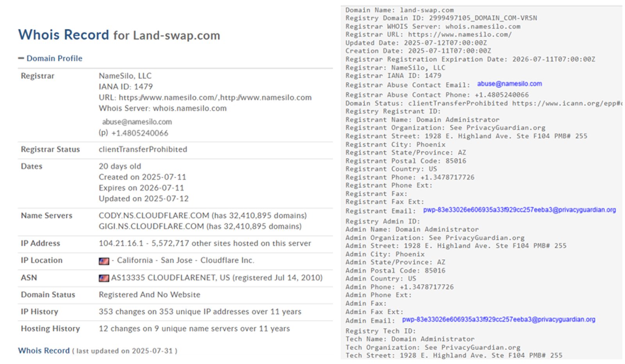Viewport: 625px width, 364px height.
Task: Click the Whois Record link at bottom
Action: (x=44, y=350)
